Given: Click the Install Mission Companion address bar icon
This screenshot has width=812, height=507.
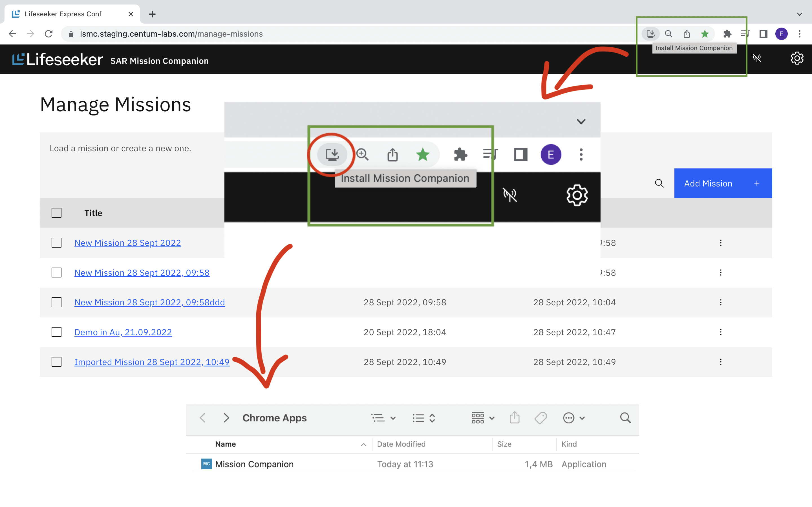Looking at the screenshot, I should pyautogui.click(x=650, y=34).
